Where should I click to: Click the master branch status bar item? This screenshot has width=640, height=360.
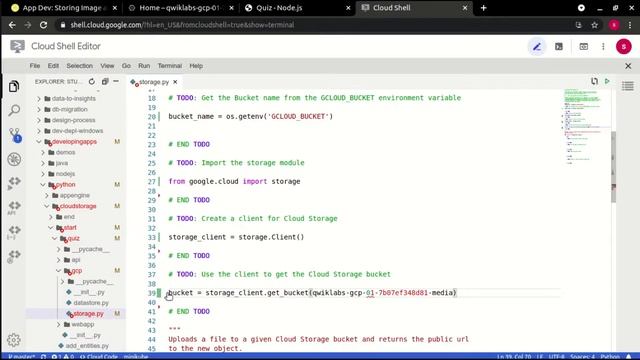21,356
